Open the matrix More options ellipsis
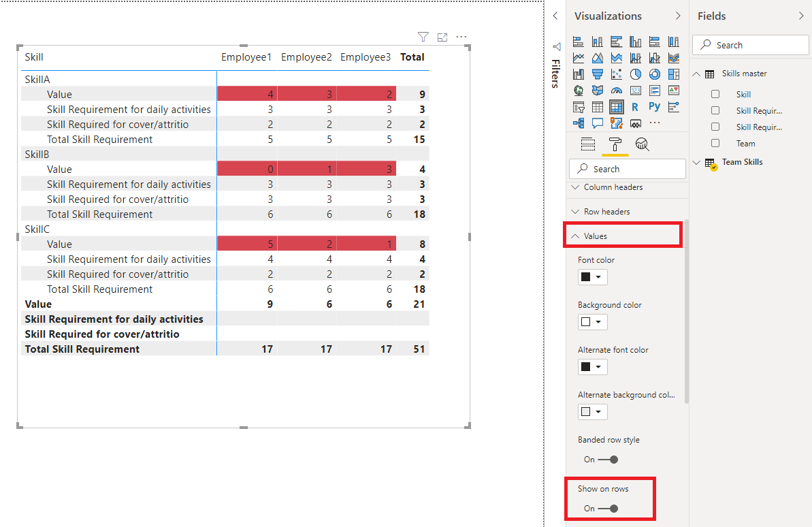 coord(461,37)
